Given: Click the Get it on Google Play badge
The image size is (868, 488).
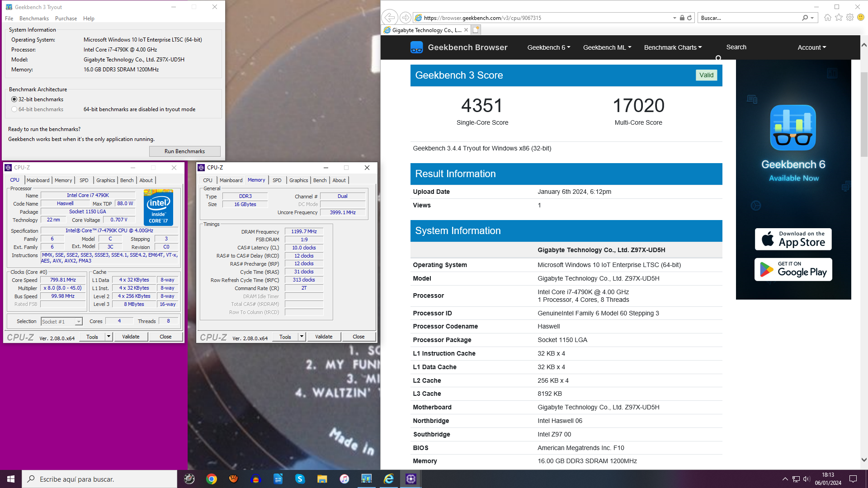Looking at the screenshot, I should 793,270.
